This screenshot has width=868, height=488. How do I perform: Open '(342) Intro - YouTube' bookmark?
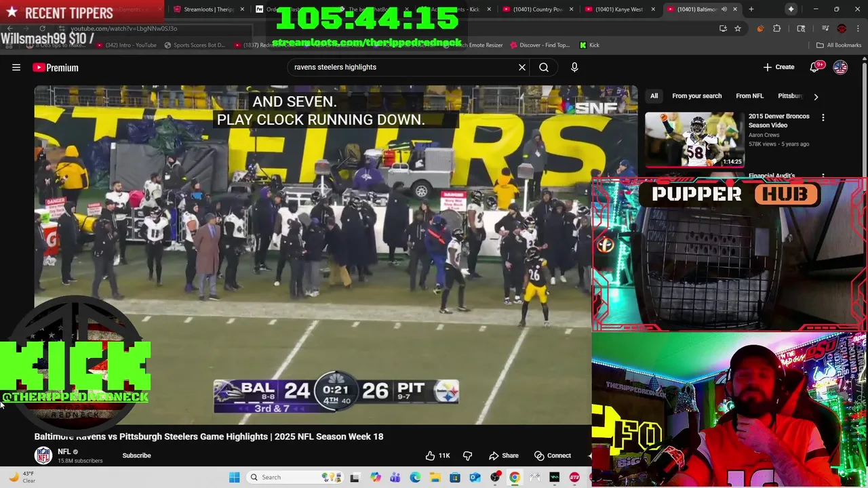(126, 45)
